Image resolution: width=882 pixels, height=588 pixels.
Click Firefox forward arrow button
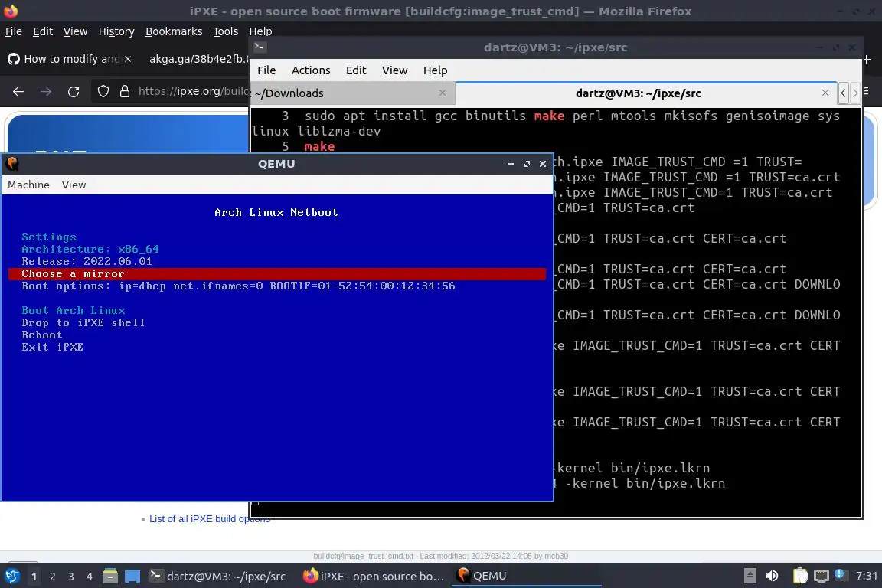[x=46, y=92]
